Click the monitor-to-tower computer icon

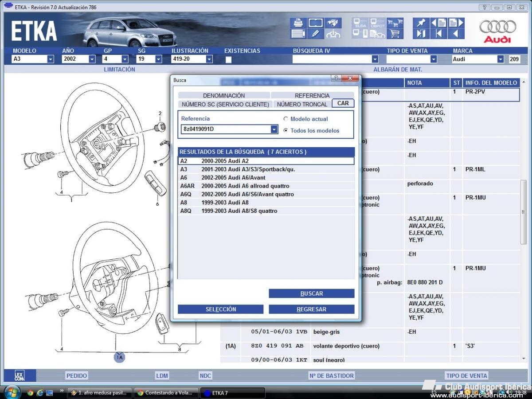360,34
